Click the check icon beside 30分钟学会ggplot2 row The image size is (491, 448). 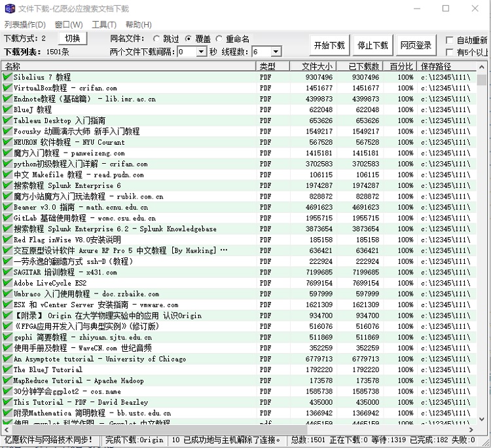point(7,391)
